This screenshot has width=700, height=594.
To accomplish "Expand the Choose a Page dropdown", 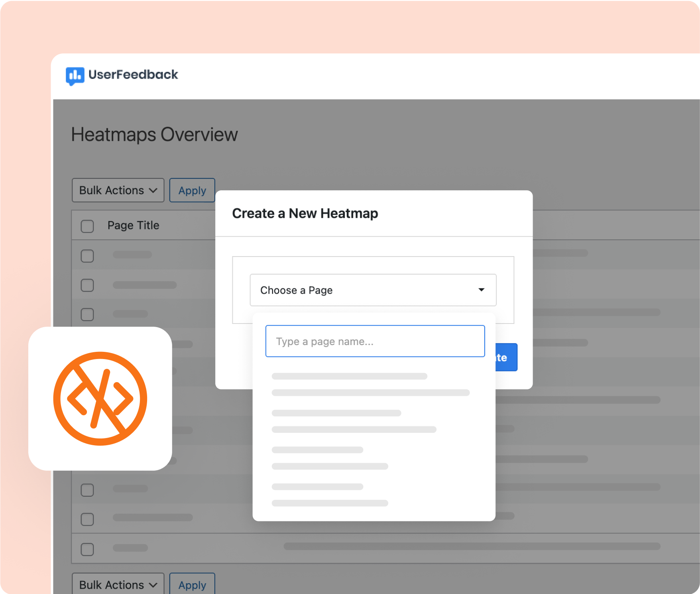I will coord(373,290).
